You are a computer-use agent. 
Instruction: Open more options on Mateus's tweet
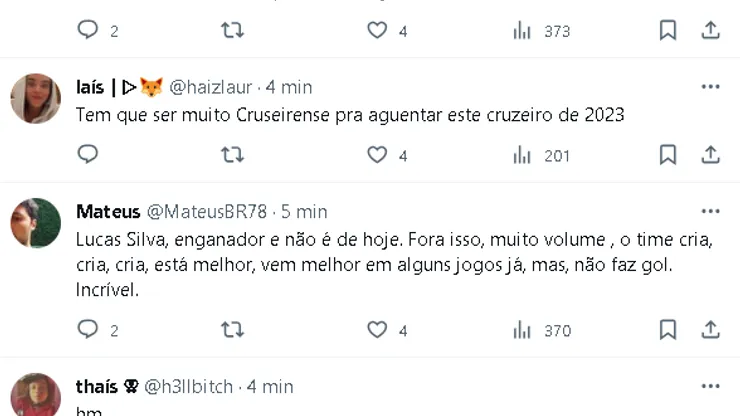click(710, 212)
